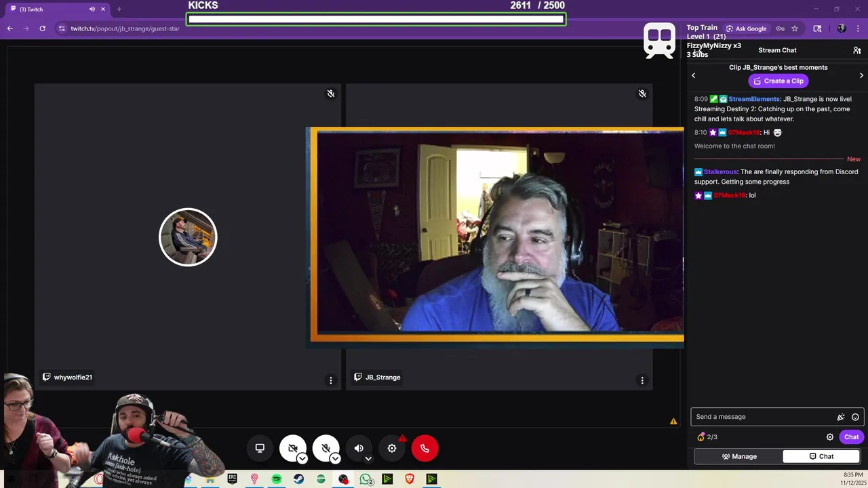Click browser back arrow
Image resolution: width=868 pixels, height=488 pixels.
(x=9, y=28)
